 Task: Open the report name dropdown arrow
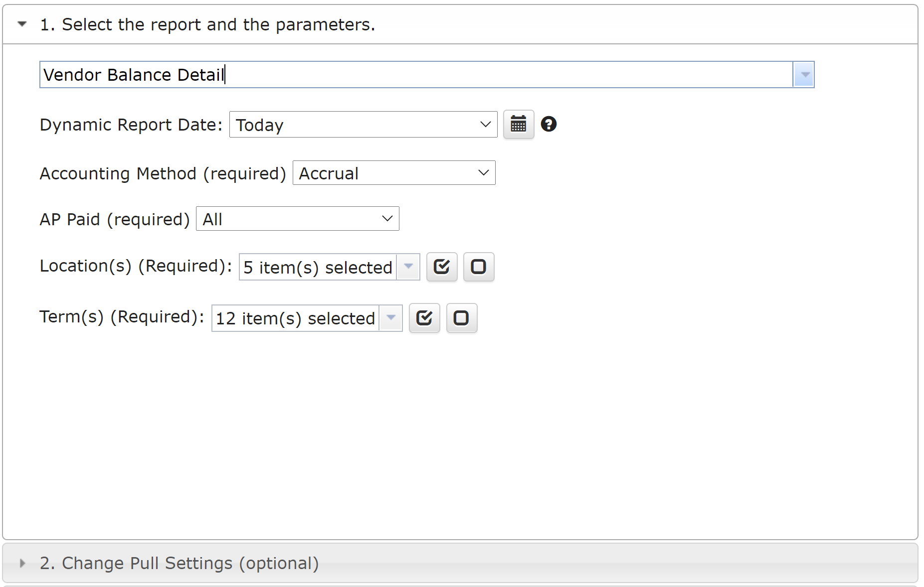pyautogui.click(x=804, y=75)
